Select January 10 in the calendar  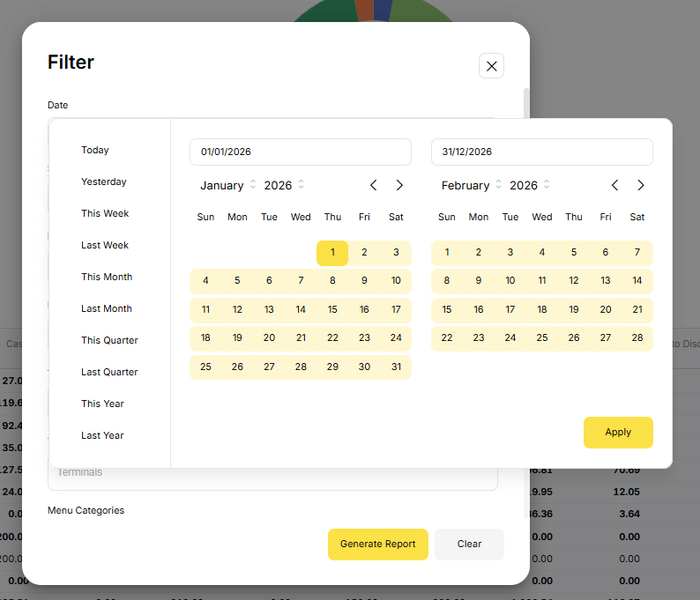coord(396,280)
